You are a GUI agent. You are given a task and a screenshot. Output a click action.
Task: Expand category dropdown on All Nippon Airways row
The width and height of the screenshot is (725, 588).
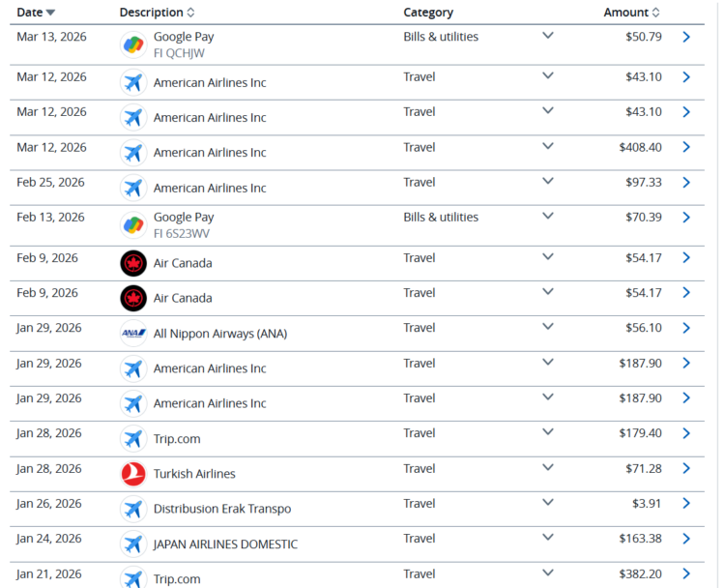(x=548, y=327)
